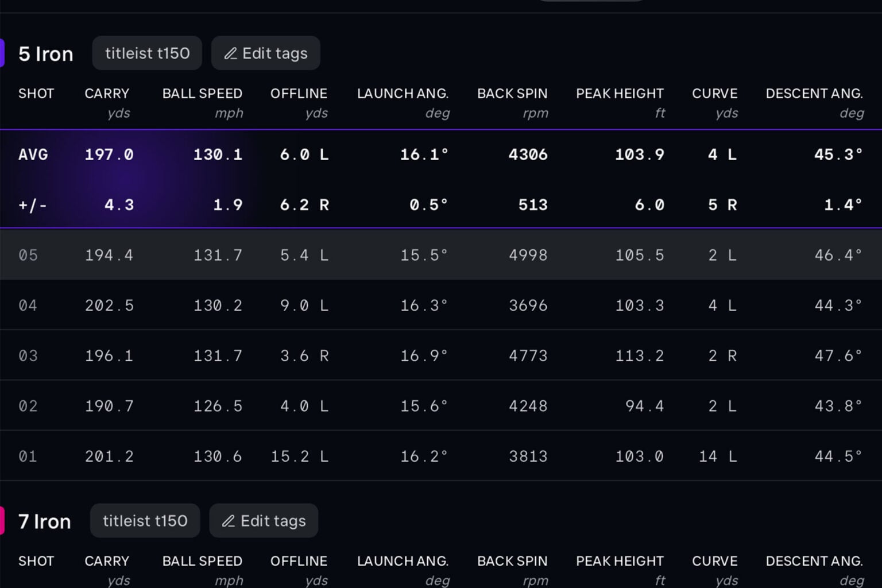Select the titleist t150 tag on 5 Iron

click(147, 53)
